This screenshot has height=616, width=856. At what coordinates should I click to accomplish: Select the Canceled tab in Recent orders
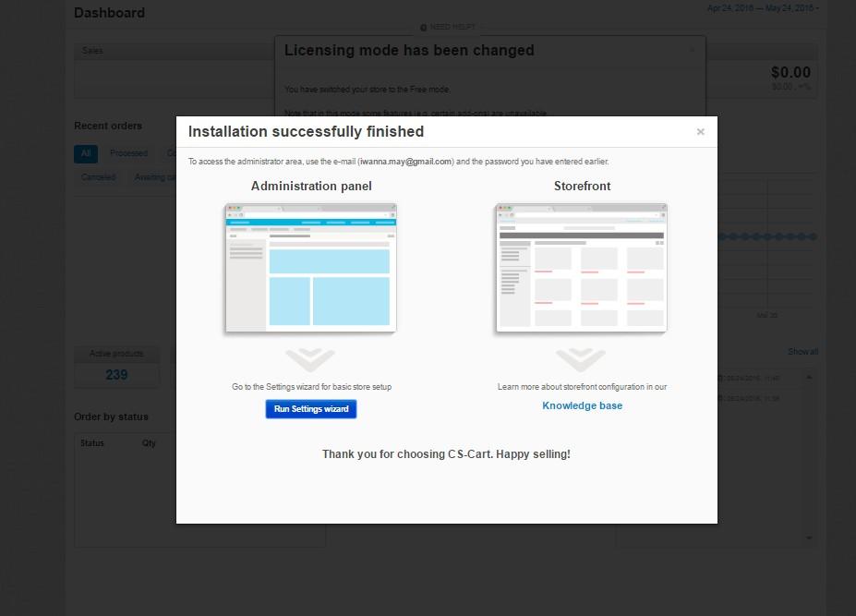[98, 177]
